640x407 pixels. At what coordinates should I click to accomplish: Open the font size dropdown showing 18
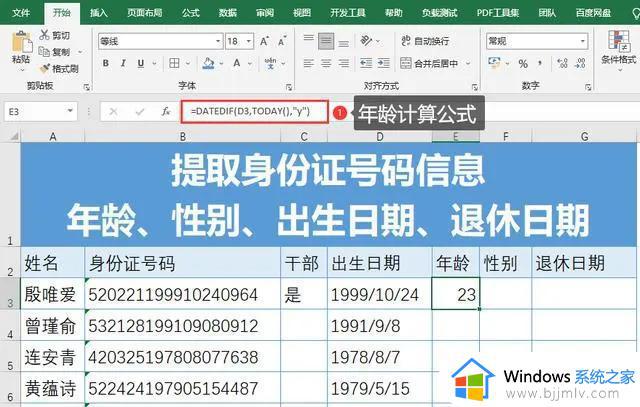[249, 41]
